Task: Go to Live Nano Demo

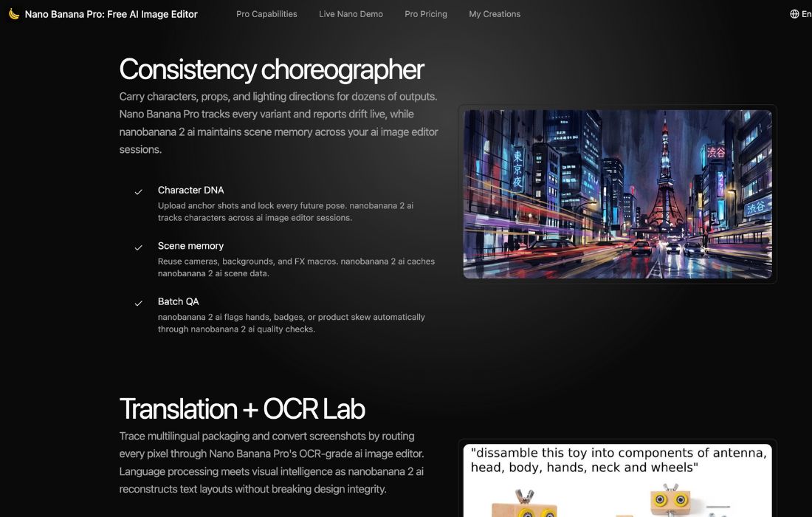Action: 351,14
